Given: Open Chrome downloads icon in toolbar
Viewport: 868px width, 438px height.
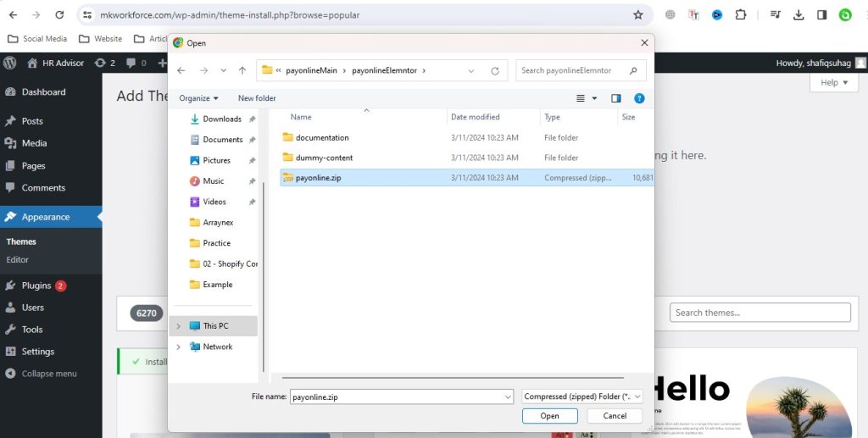Looking at the screenshot, I should 798,15.
